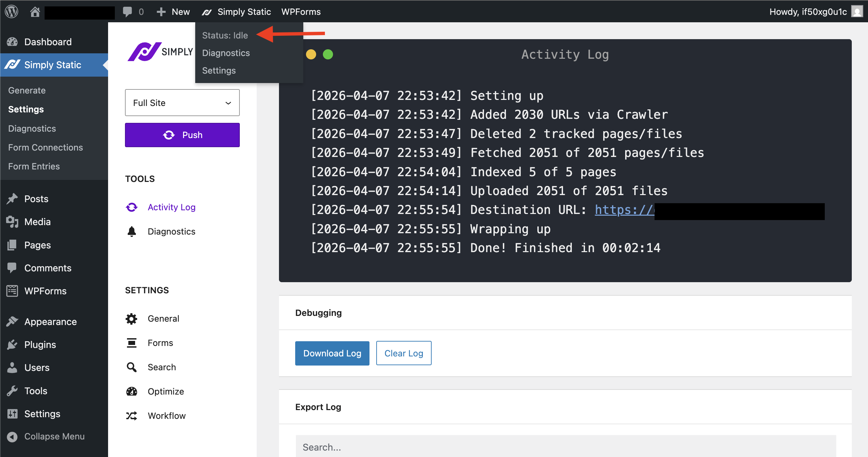
Task: Click the WordPress logo in the admin bar
Action: 11,11
